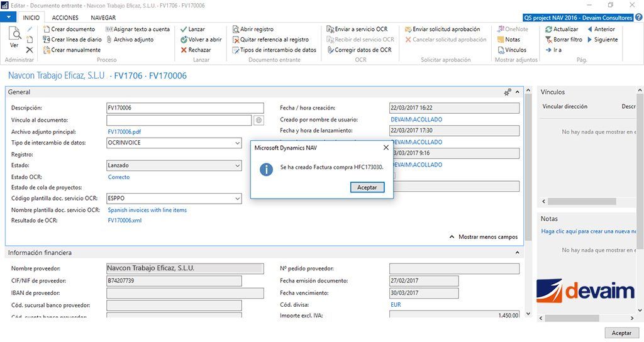The height and width of the screenshot is (342, 644).
Task: Open the blue application menu dropdown
Action: tap(8, 17)
